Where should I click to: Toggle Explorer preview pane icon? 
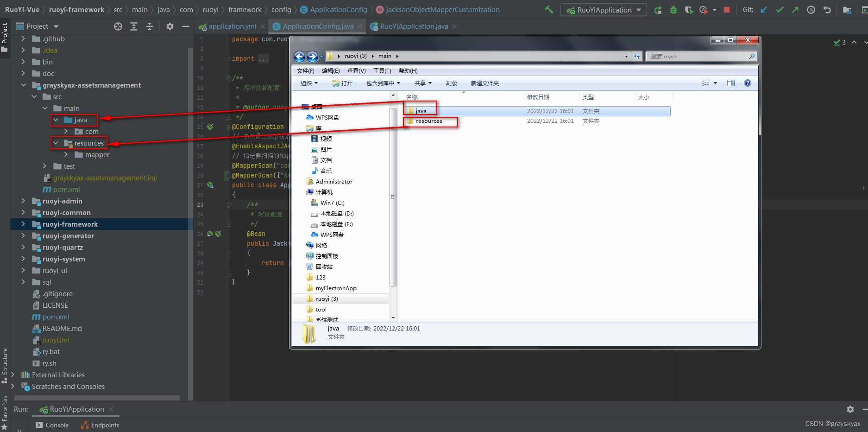(x=731, y=83)
